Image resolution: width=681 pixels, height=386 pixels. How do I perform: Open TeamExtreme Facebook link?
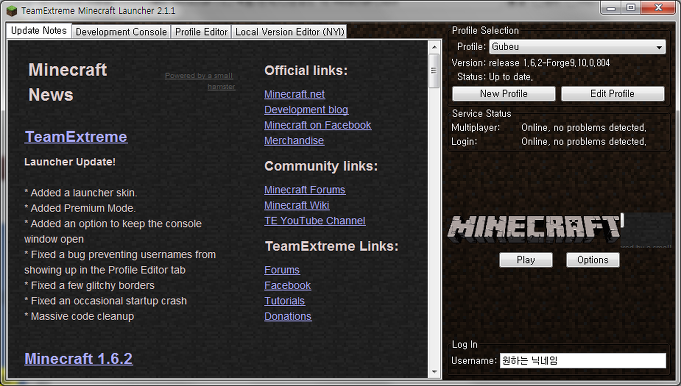click(288, 286)
